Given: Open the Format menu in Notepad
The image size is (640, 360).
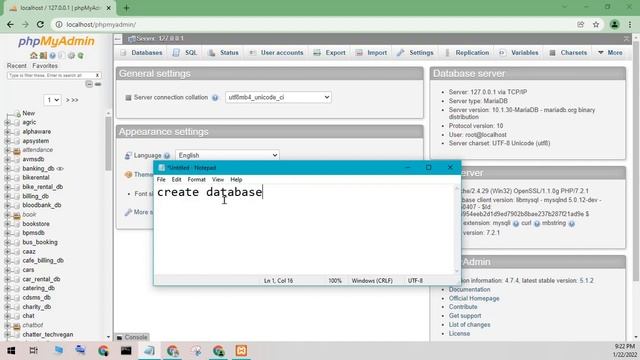Looking at the screenshot, I should point(196,180).
